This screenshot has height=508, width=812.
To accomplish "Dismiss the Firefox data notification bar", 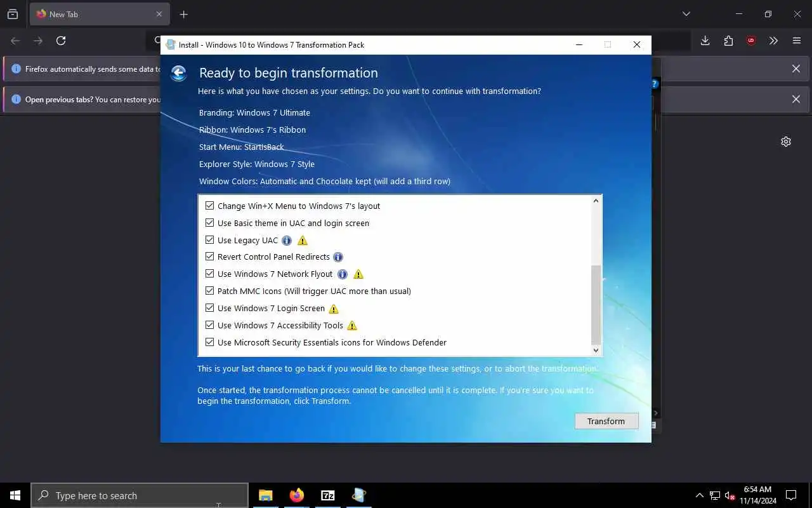I will (796, 69).
